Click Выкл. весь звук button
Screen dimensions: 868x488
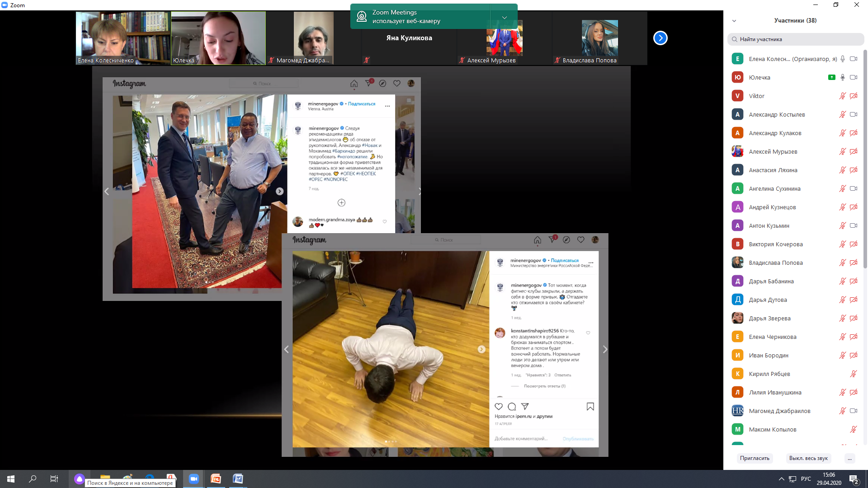click(808, 458)
